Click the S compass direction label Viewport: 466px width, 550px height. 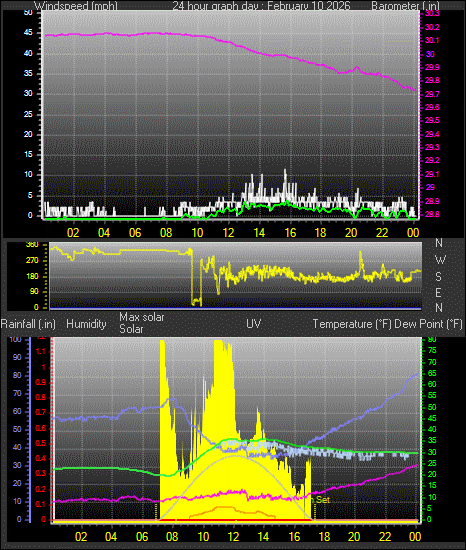[x=438, y=277]
